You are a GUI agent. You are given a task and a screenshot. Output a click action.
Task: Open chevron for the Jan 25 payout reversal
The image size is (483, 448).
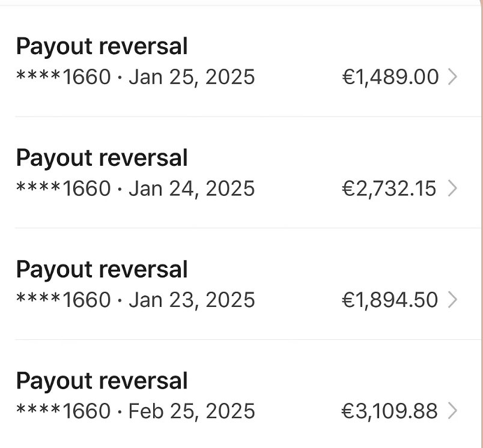click(x=453, y=77)
